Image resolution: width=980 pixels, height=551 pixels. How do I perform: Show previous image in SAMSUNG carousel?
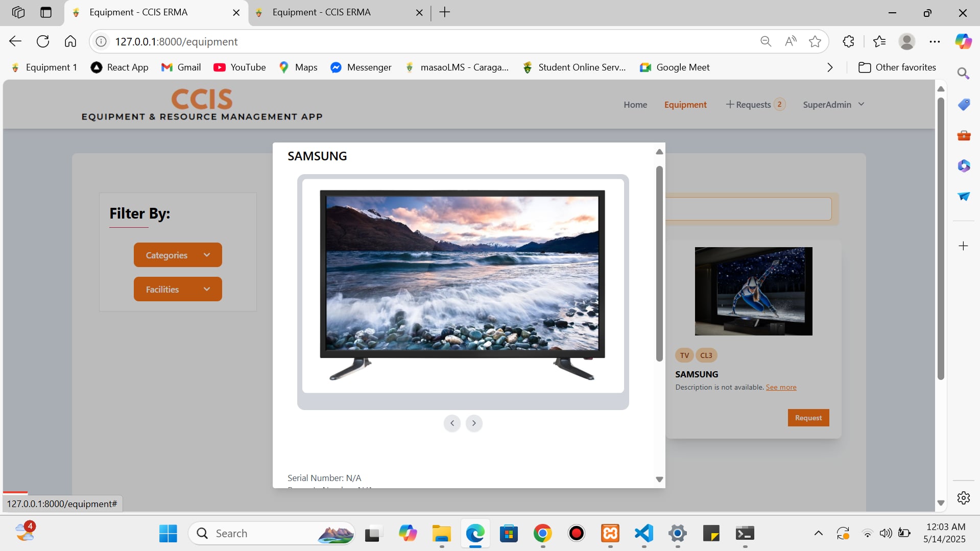[452, 423]
